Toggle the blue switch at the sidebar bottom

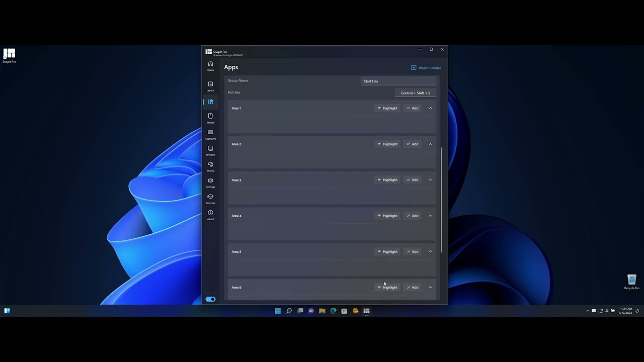tap(210, 299)
